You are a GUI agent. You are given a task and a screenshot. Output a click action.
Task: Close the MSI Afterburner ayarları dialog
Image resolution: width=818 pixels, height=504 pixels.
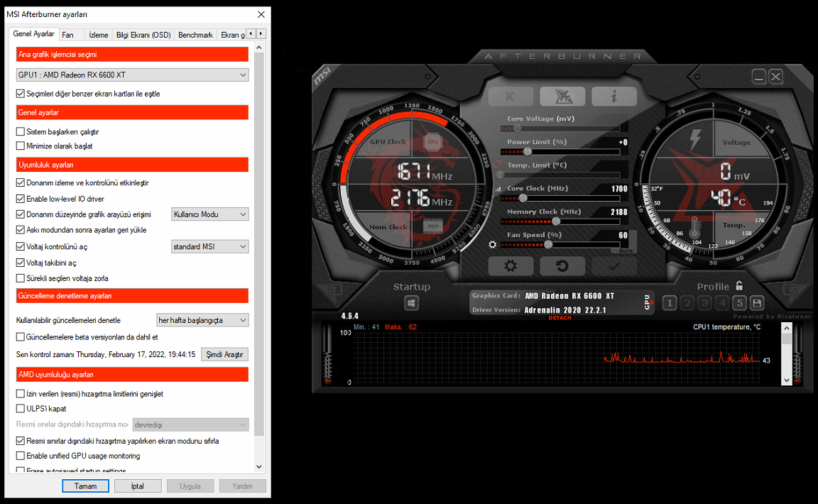[261, 15]
